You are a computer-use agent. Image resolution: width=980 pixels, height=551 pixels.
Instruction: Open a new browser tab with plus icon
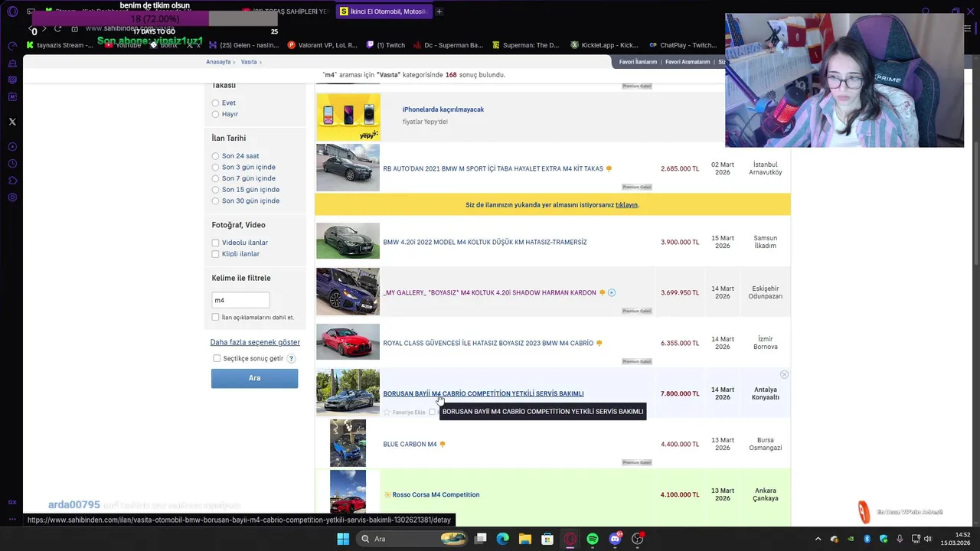tap(439, 11)
